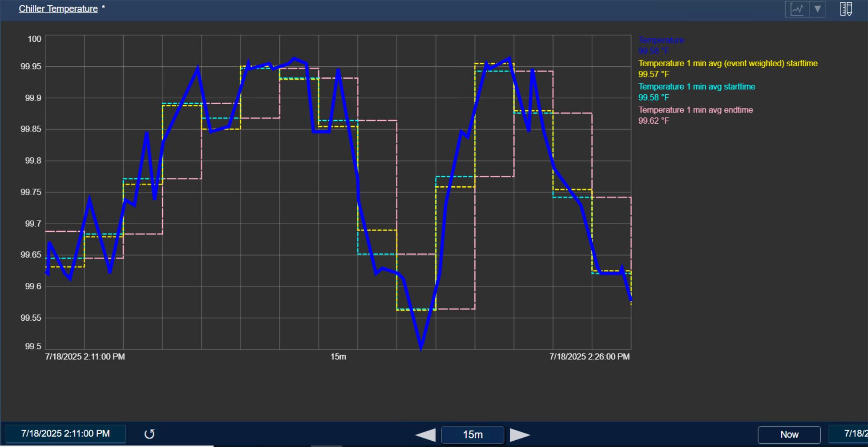The width and height of the screenshot is (868, 447).
Task: Click the 99.57 °F yellow trace value
Action: pyautogui.click(x=654, y=74)
